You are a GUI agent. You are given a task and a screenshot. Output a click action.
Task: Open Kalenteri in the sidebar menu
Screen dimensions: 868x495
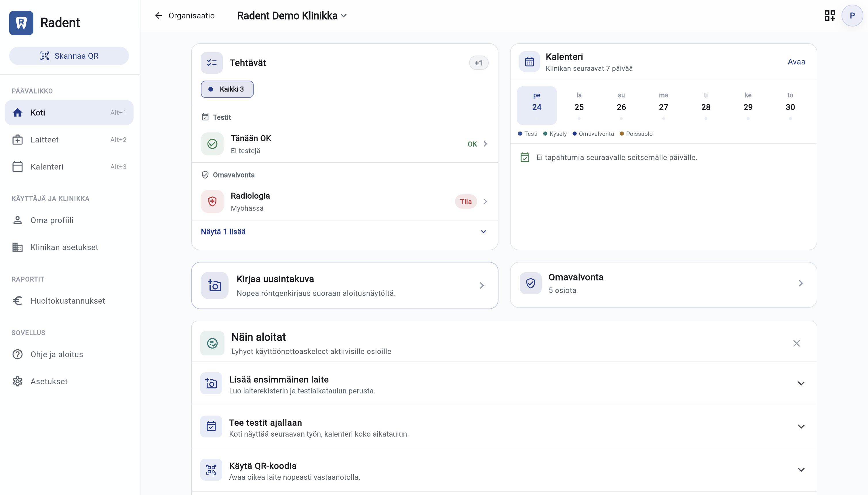click(69, 167)
